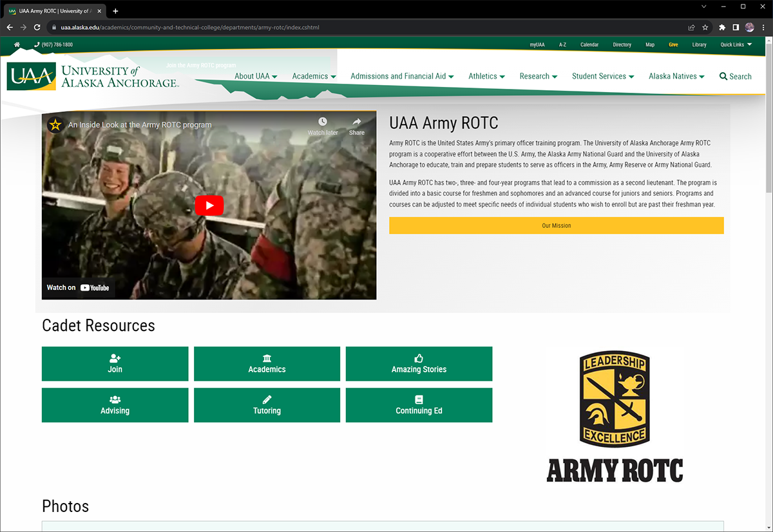
Task: Click the home icon in the top bar
Action: [17, 45]
